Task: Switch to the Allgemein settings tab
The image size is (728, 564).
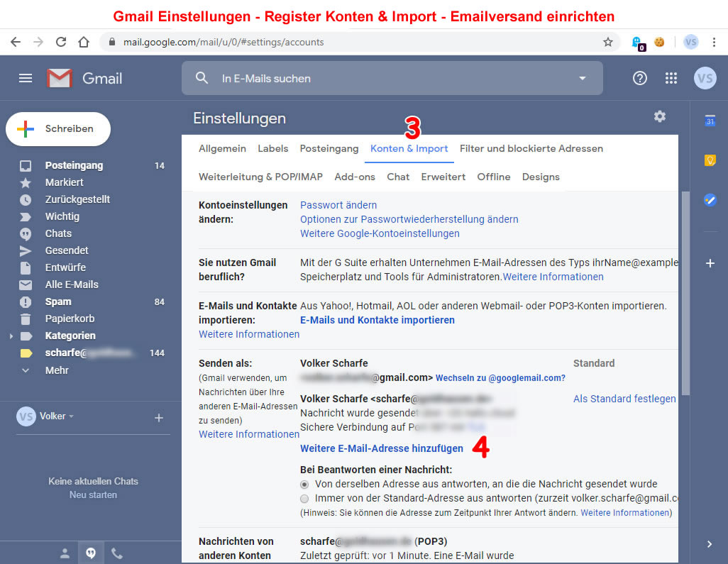Action: coord(222,148)
